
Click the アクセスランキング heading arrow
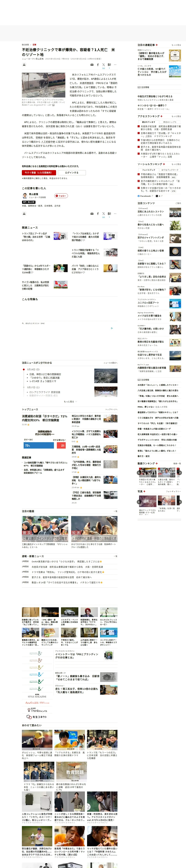(x=161, y=116)
